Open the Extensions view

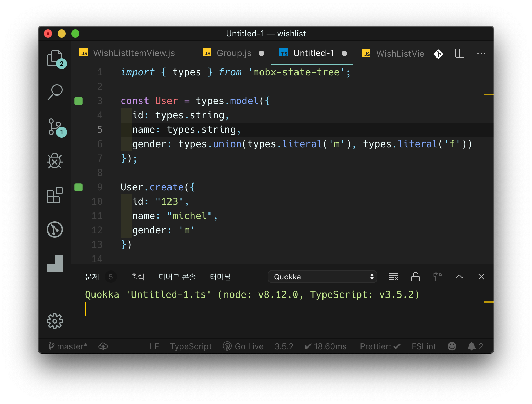(55, 195)
